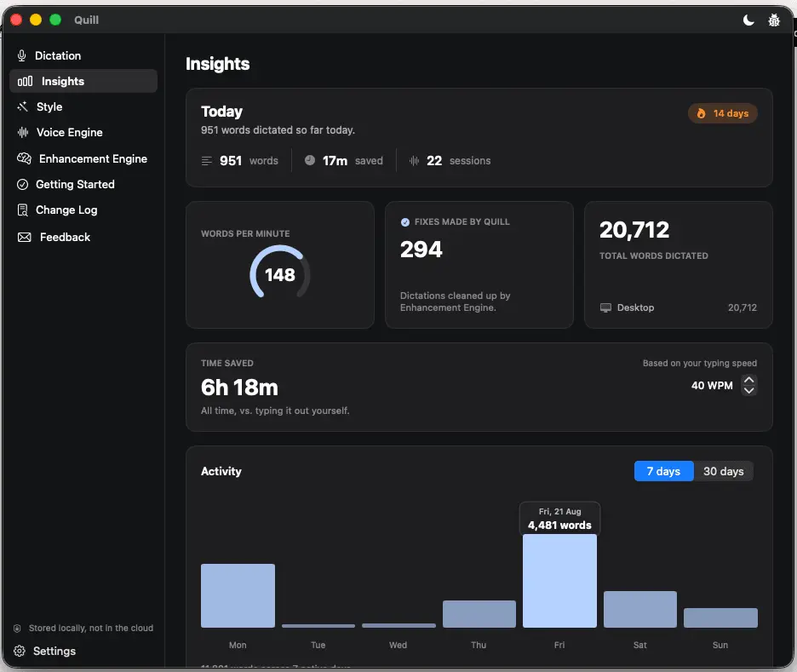Click the Today heading
This screenshot has width=797, height=672.
click(221, 112)
